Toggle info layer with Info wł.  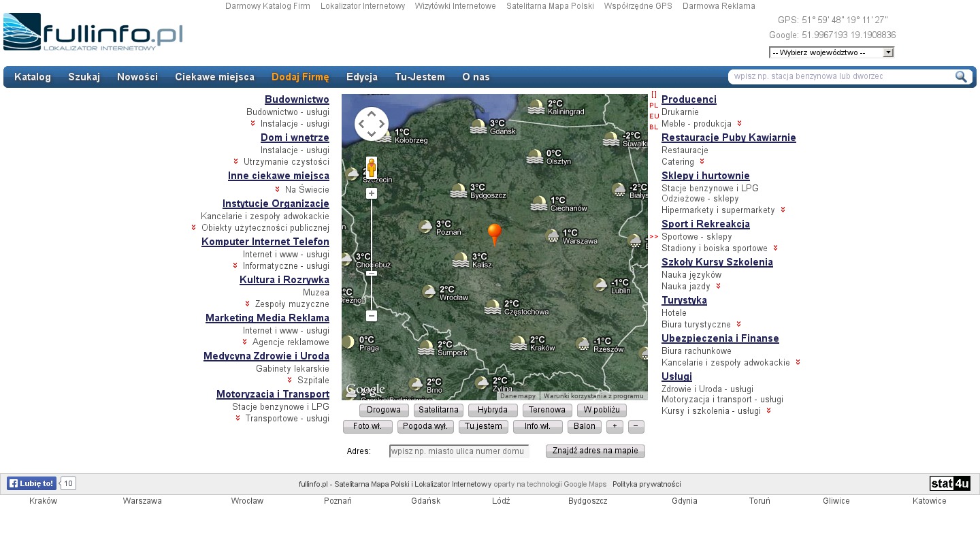coord(538,427)
